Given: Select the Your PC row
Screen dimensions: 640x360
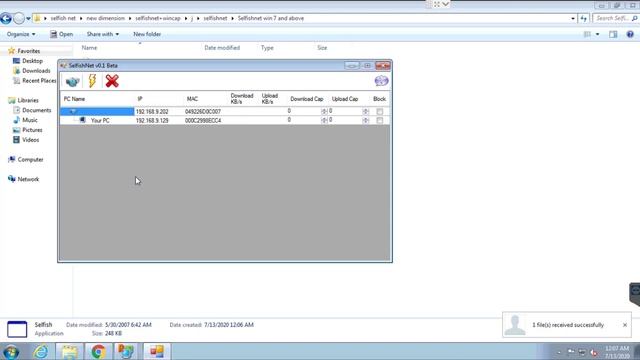Looking at the screenshot, I should point(224,120).
